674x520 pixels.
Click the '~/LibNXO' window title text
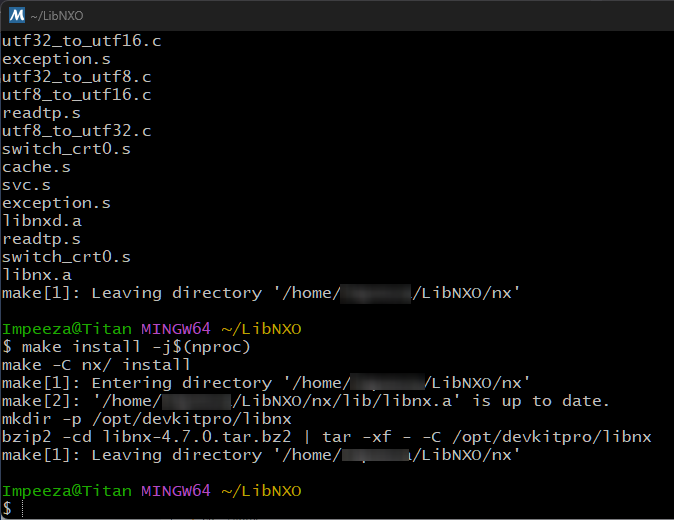pyautogui.click(x=57, y=16)
